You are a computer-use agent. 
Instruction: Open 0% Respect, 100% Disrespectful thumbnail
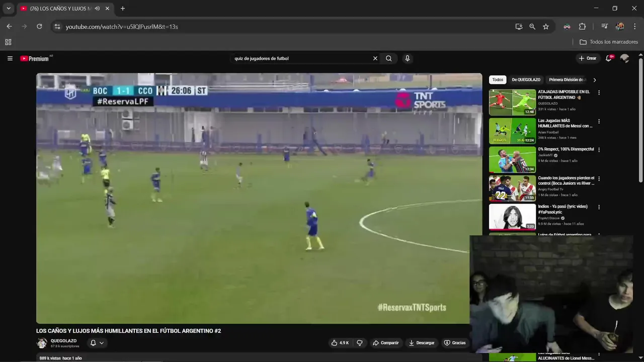coord(512,159)
